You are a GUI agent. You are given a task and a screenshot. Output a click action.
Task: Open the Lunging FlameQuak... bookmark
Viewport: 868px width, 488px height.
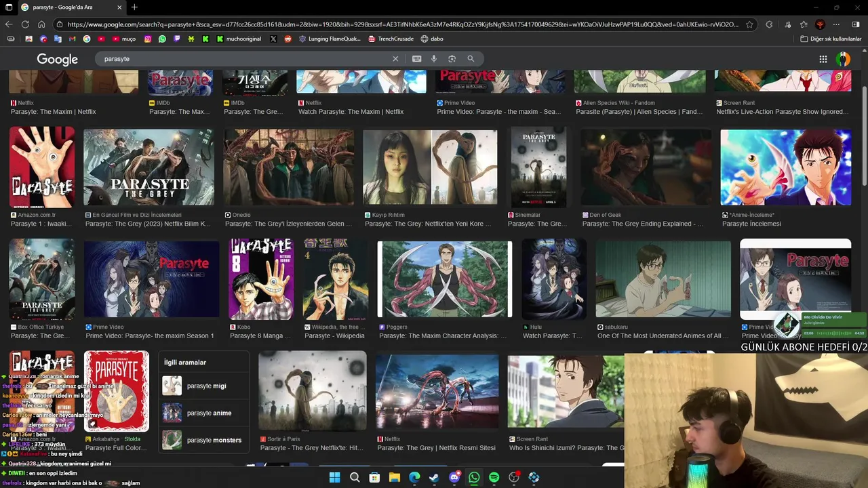pos(330,39)
